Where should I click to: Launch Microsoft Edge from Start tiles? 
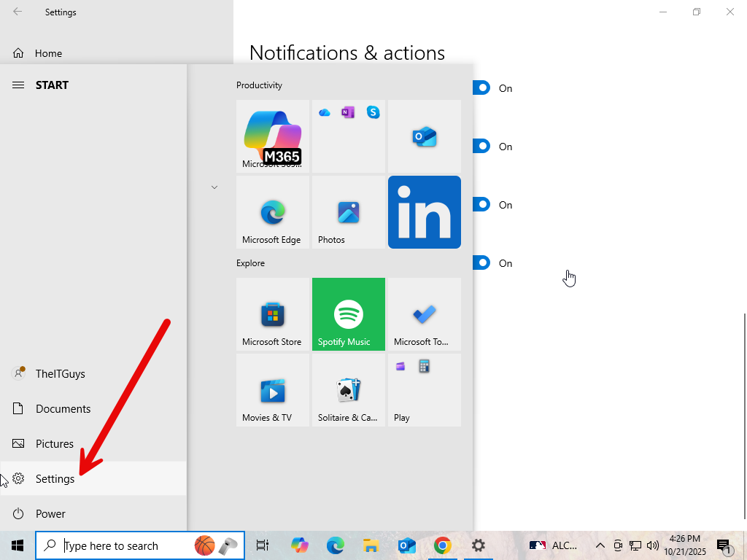tap(273, 212)
